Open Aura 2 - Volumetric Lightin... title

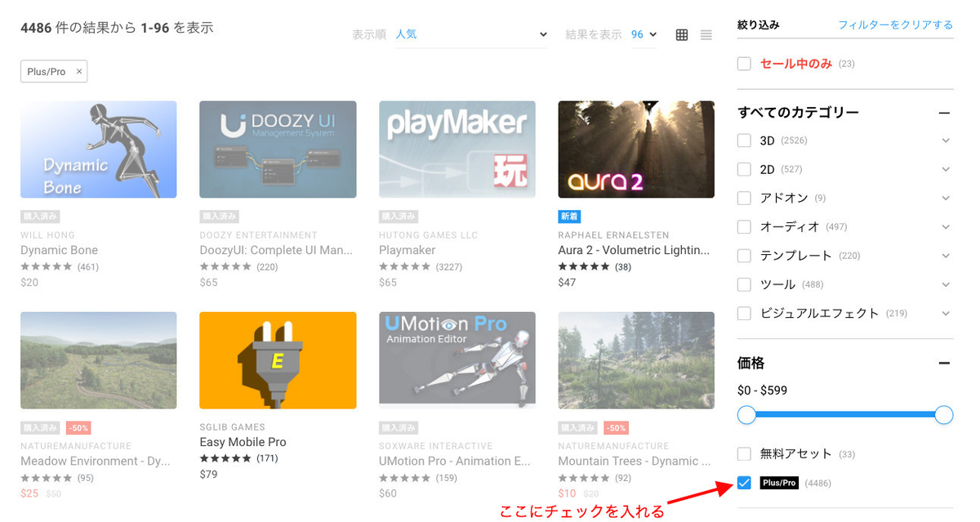pyautogui.click(x=634, y=250)
